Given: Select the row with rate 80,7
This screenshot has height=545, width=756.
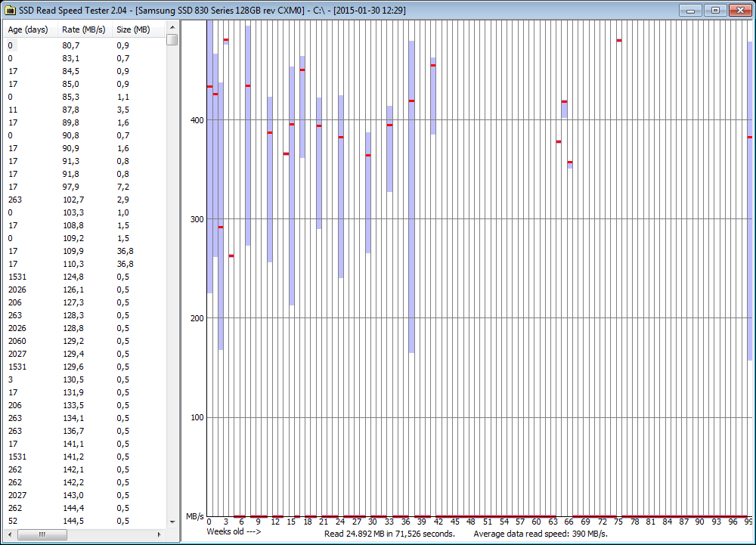Looking at the screenshot, I should 85,45.
